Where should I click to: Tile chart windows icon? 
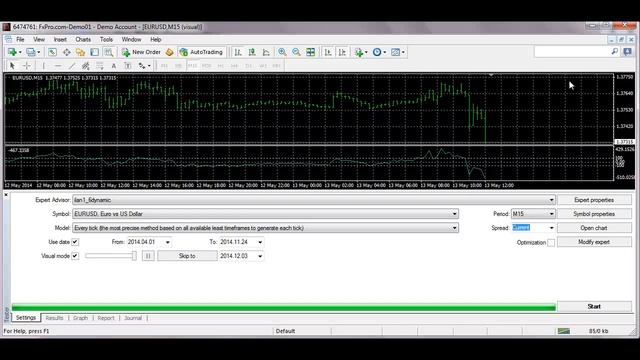pyautogui.click(x=311, y=52)
